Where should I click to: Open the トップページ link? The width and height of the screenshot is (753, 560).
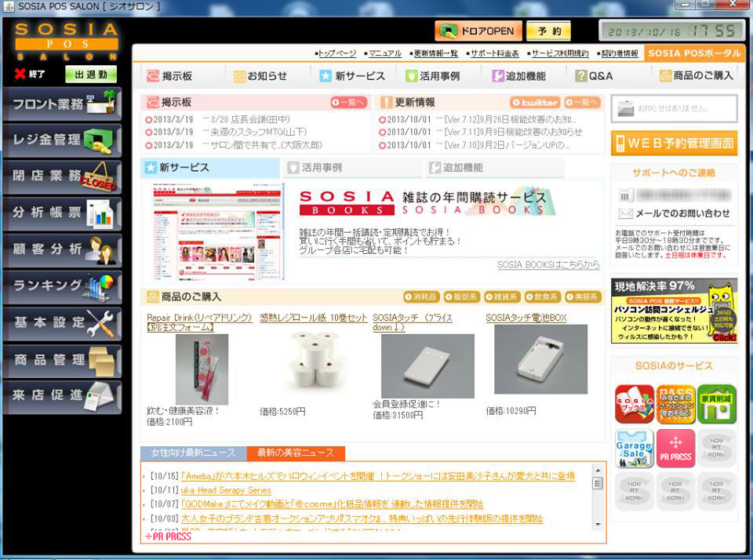[x=337, y=53]
